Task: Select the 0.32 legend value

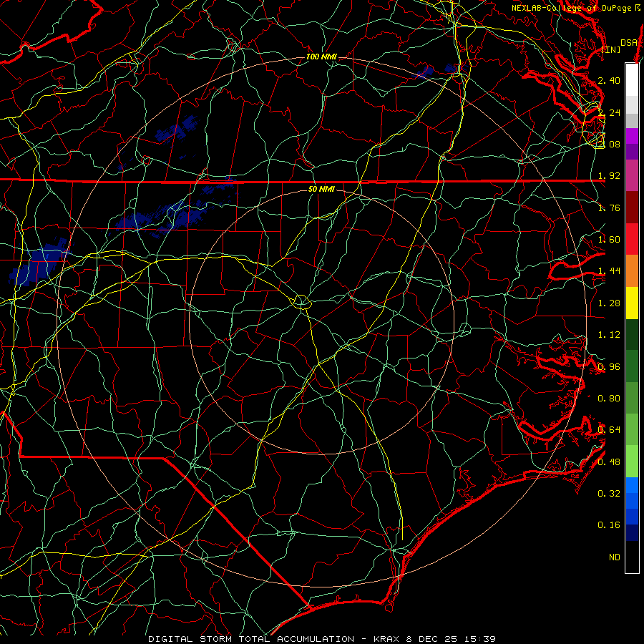Action: pos(609,494)
